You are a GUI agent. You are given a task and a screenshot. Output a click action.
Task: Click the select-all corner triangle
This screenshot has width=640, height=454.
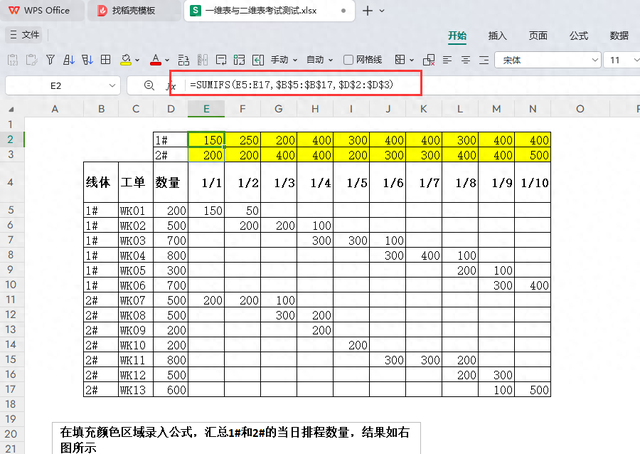[11, 109]
